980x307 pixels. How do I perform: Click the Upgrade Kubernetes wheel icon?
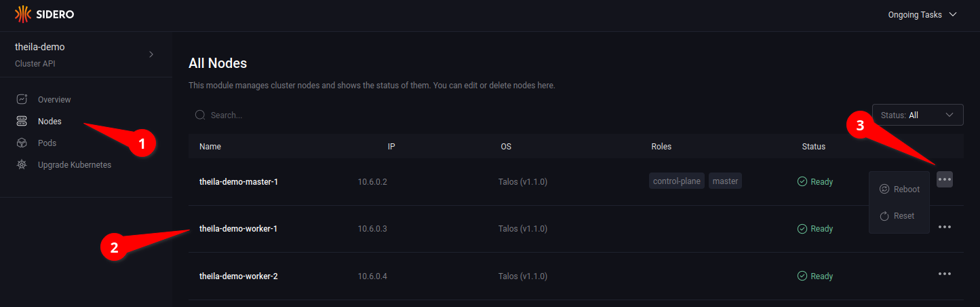(x=22, y=165)
